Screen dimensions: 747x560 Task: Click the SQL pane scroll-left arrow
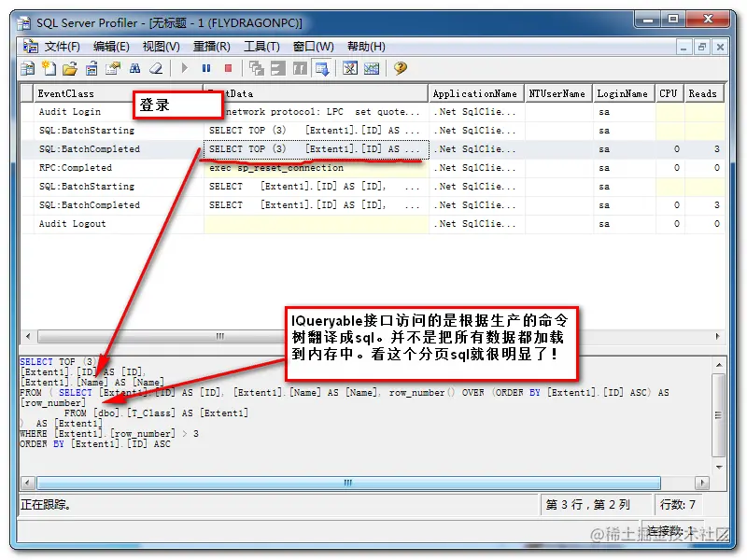tap(28, 483)
